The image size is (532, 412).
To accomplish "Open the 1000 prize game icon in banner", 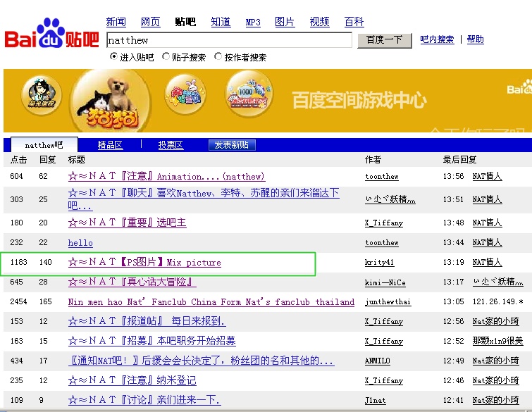I will 249,94.
